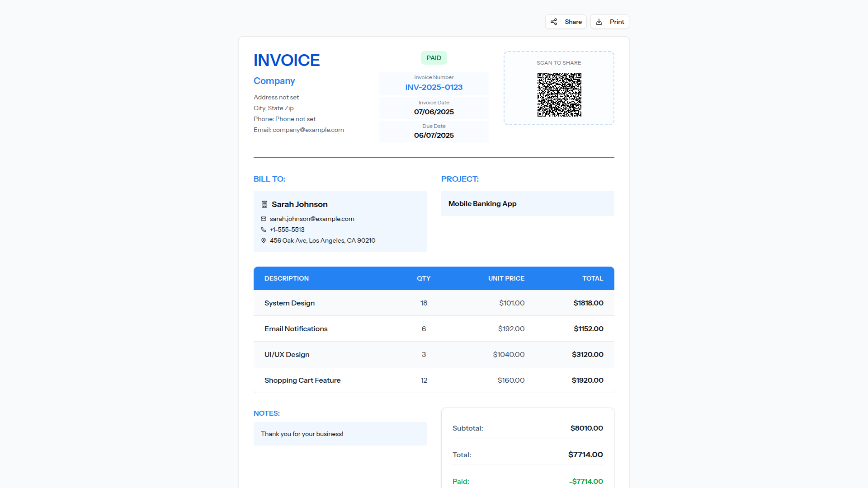The image size is (868, 488).
Task: Click the envelope icon beside client email
Action: [x=264, y=219]
